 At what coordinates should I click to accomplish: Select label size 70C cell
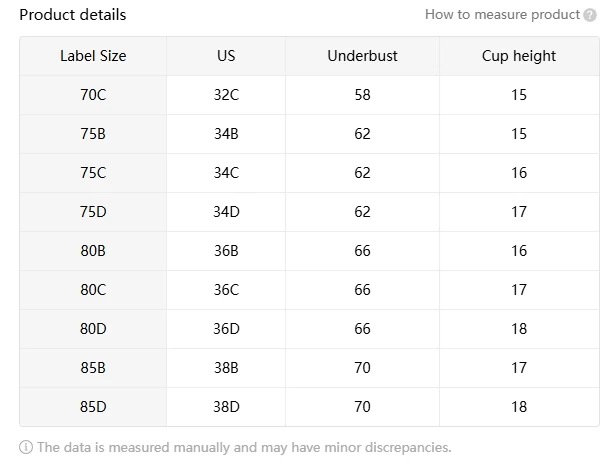[93, 95]
